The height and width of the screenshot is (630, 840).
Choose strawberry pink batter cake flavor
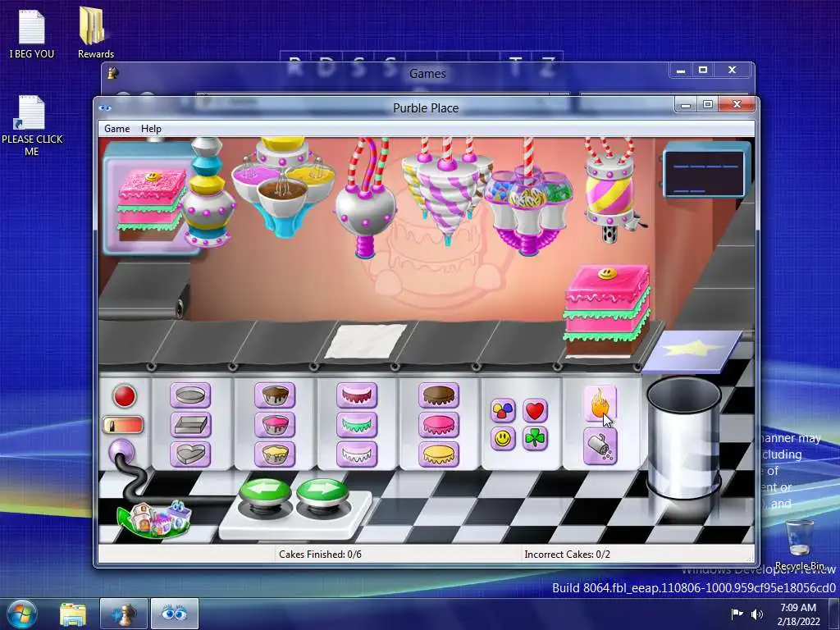[275, 425]
